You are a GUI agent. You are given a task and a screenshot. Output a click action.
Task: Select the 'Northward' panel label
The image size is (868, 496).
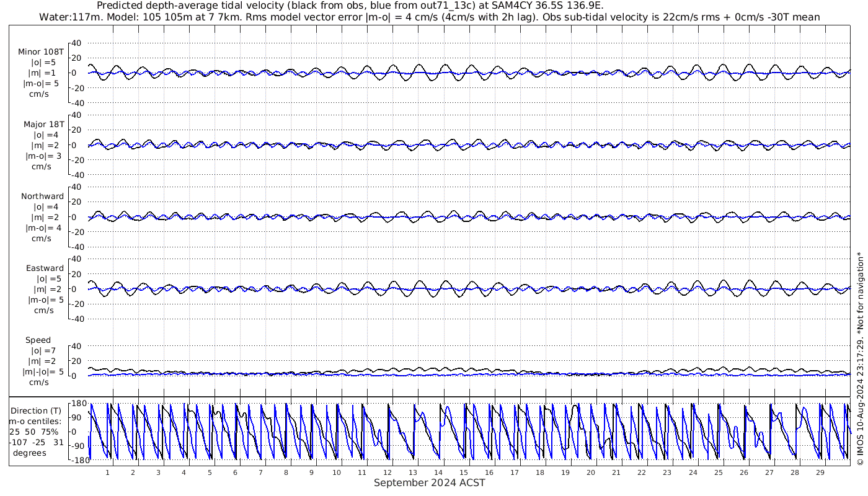pyautogui.click(x=42, y=197)
